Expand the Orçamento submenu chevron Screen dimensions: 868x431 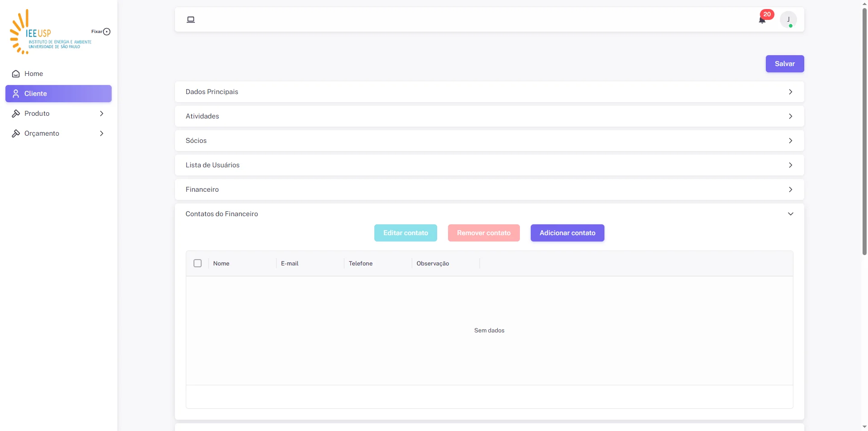pyautogui.click(x=102, y=133)
